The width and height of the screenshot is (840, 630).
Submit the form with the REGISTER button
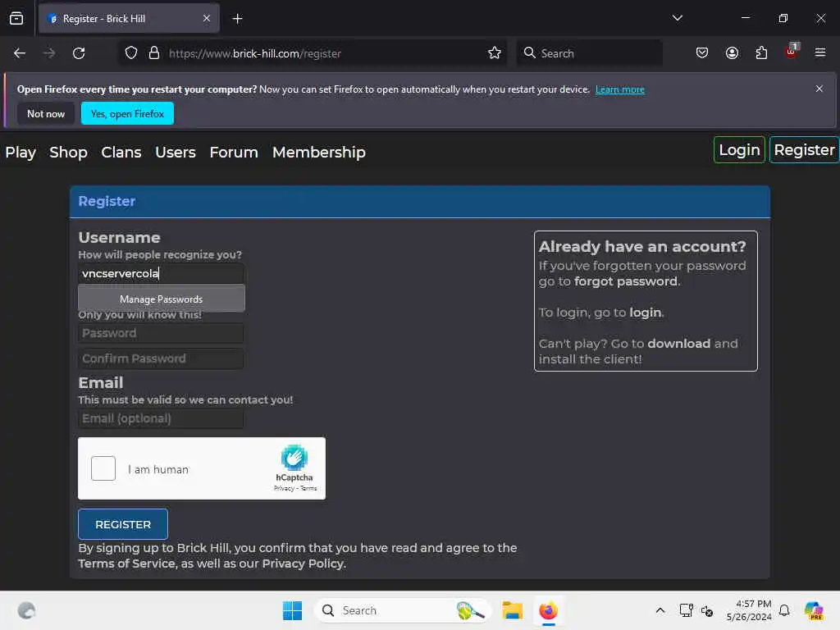123,524
